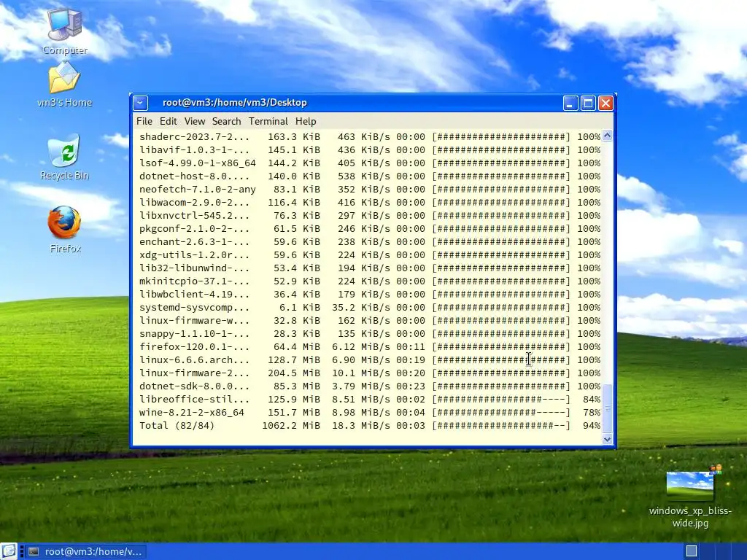The width and height of the screenshot is (747, 560).
Task: Open the Terminal menu
Action: click(268, 122)
